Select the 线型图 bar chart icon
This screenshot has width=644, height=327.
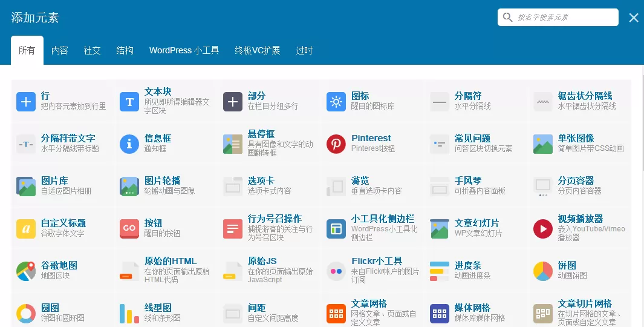[x=129, y=314]
